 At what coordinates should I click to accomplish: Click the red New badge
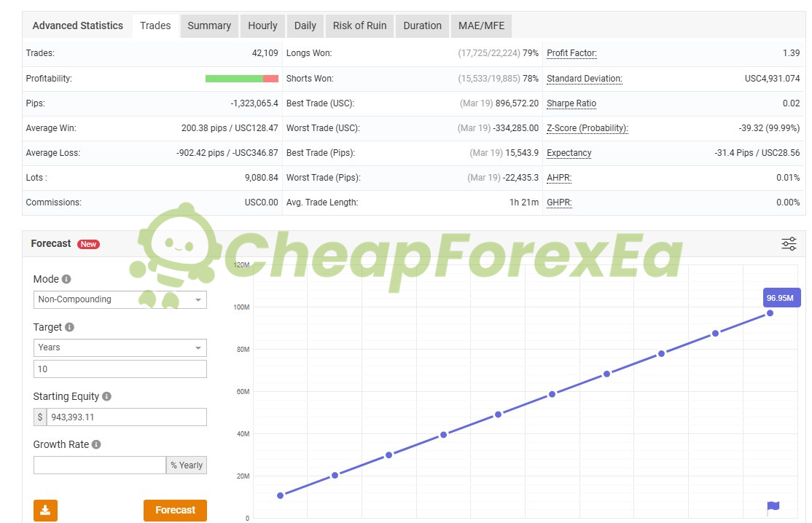point(88,244)
